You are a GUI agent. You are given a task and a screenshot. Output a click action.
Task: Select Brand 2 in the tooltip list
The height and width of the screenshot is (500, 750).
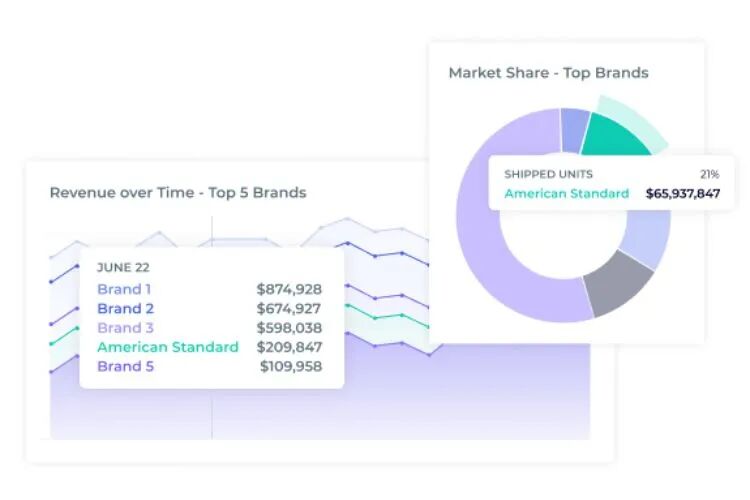(x=125, y=309)
